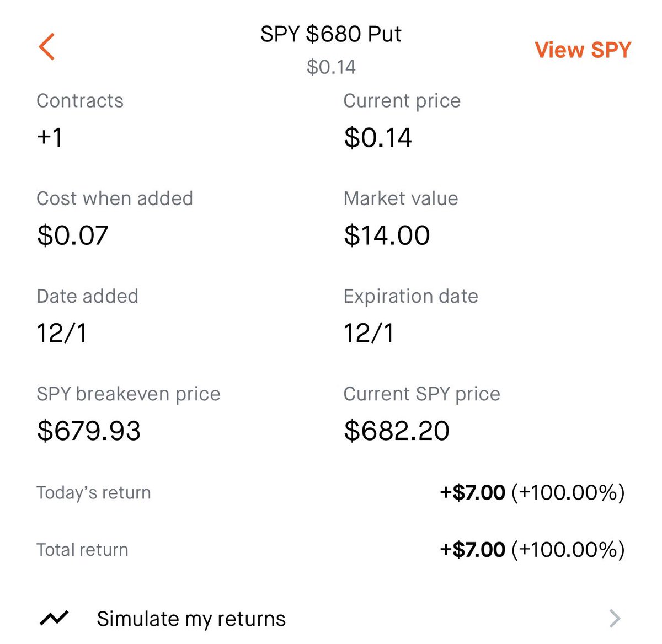Open Simulate my returns row
Screen dimensions: 662x644
(x=331, y=619)
